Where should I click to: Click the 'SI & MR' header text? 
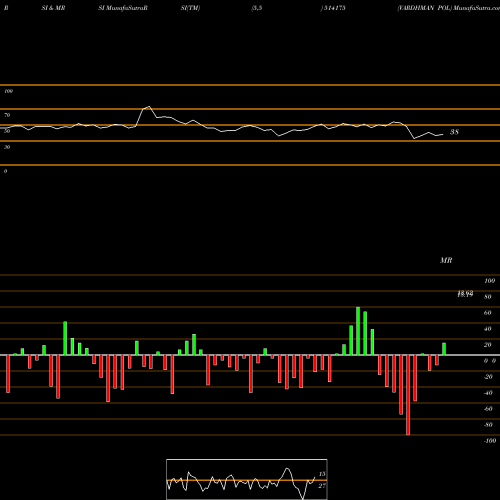point(53,8)
